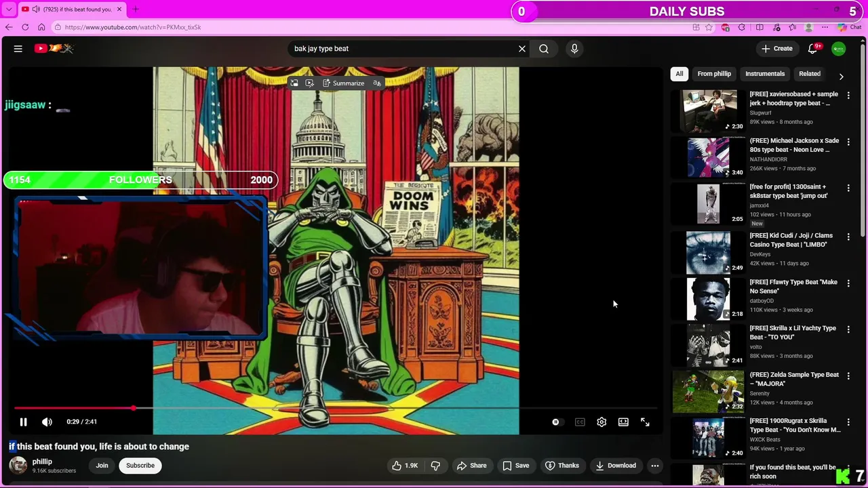Open the Neon Love 80s beat thumbnail

pyautogui.click(x=708, y=157)
